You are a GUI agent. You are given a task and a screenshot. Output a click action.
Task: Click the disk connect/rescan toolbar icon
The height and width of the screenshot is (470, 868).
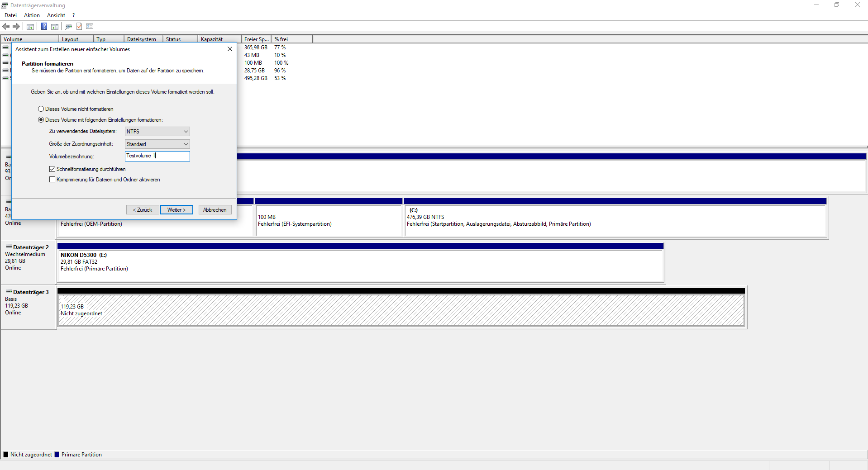click(x=69, y=26)
